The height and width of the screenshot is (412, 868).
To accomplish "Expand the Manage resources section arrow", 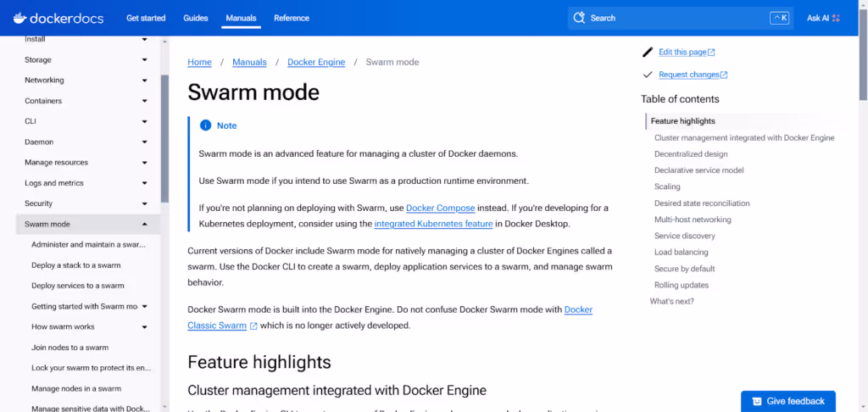I will point(144,162).
